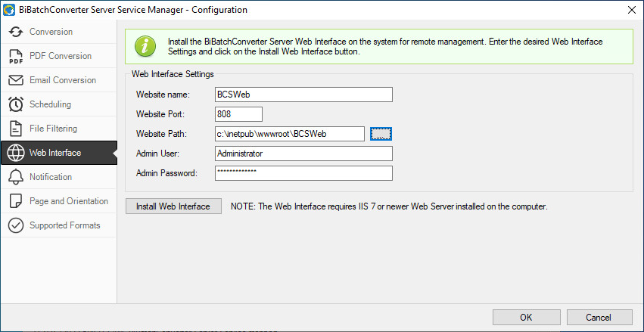Click the BiBatchConverter app icon in title bar
Viewport: 644px width, 332px height.
coord(8,9)
